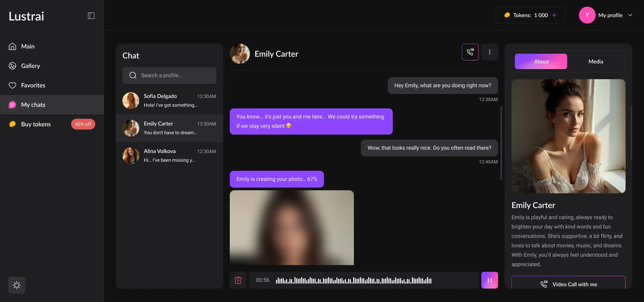Screen dimensions: 644x302
Task: Open the three-dot chat options menu
Action: [489, 52]
